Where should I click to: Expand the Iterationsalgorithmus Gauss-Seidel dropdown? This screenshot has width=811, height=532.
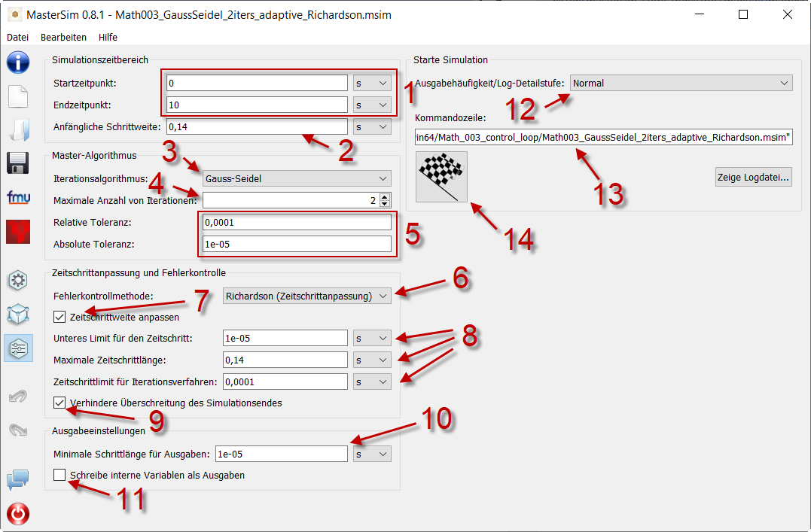[x=297, y=178]
